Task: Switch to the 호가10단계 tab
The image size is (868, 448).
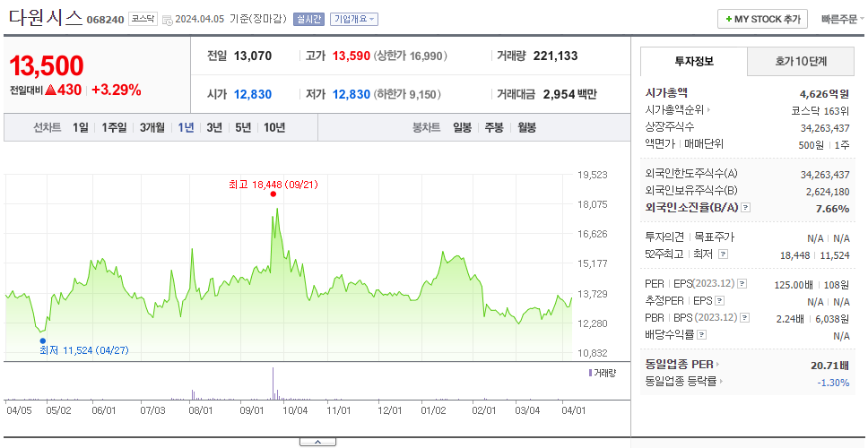Action: pyautogui.click(x=801, y=62)
